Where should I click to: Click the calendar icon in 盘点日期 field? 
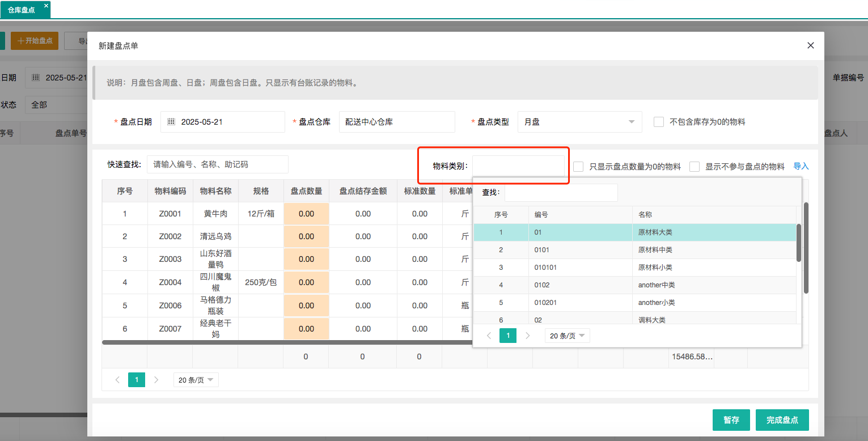point(171,121)
